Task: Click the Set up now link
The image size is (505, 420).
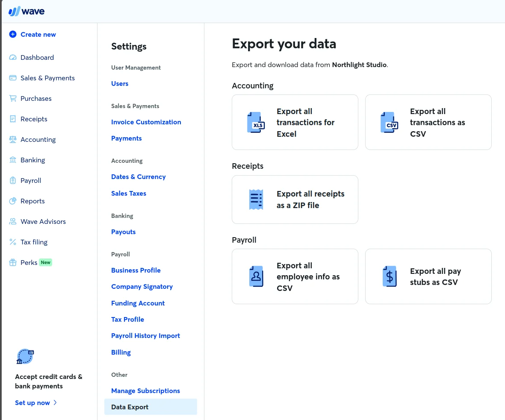Action: (32, 403)
